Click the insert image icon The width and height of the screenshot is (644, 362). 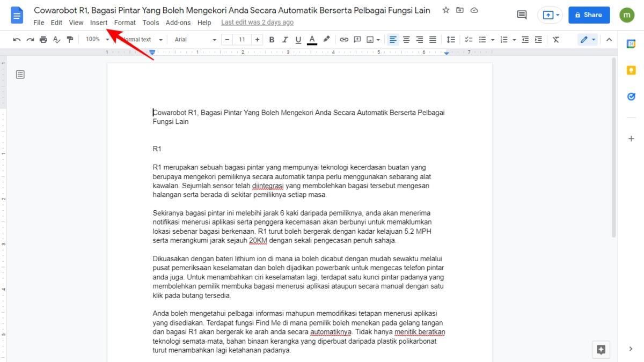point(370,40)
